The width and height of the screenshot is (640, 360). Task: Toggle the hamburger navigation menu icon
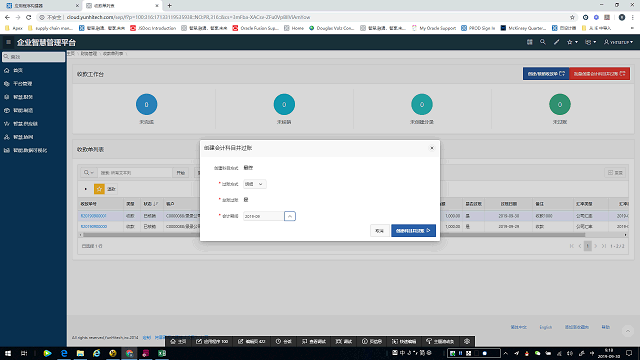pos(8,42)
